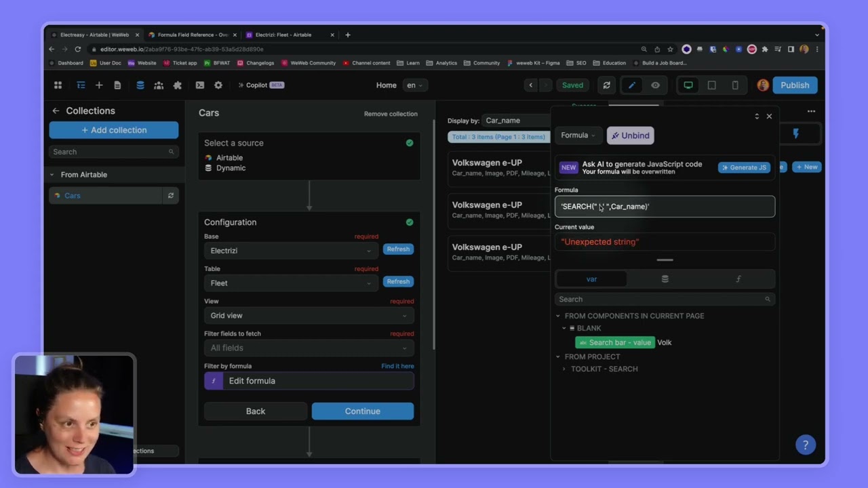Collapse the From Airtable group
This screenshot has height=488, width=868.
52,175
